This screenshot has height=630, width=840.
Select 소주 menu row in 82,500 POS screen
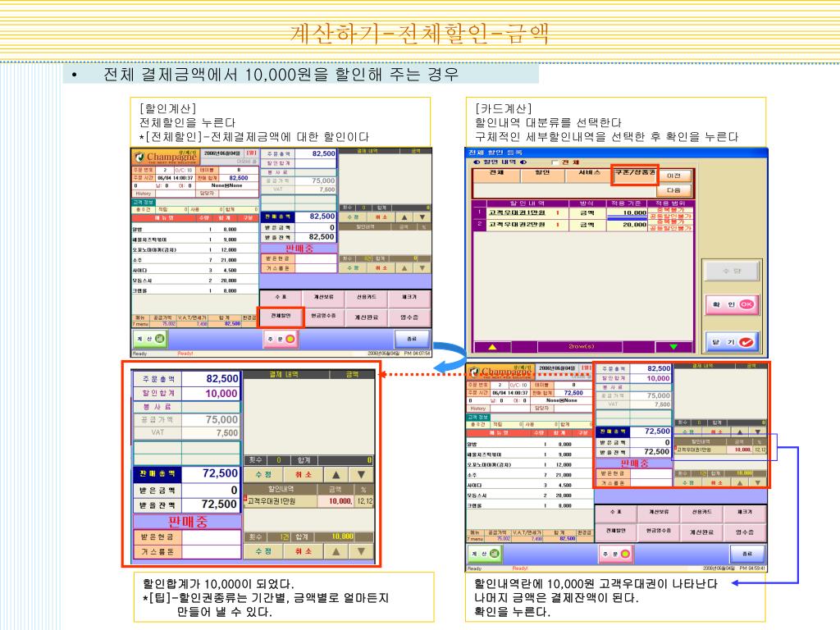click(x=195, y=260)
